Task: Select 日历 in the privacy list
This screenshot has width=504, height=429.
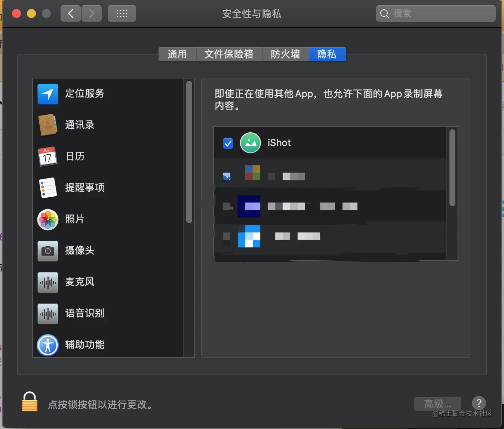Action: (108, 157)
